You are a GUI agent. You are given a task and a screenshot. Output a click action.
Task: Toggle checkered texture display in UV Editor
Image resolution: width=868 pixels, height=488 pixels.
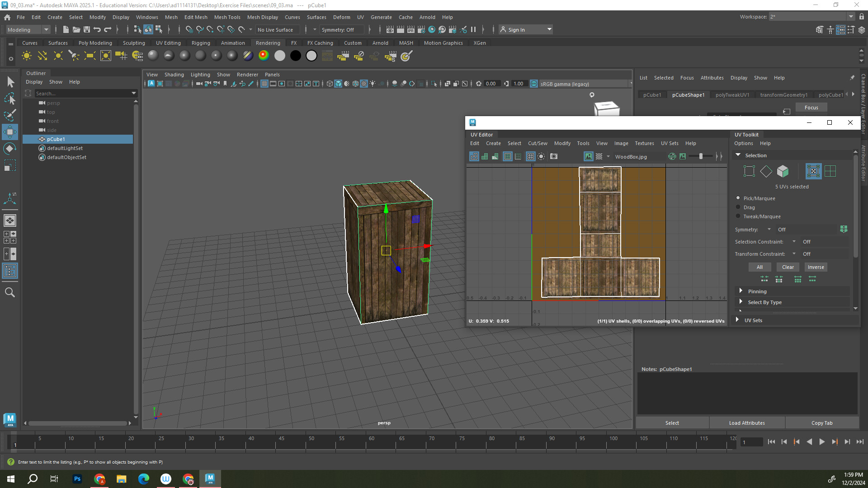click(x=599, y=156)
